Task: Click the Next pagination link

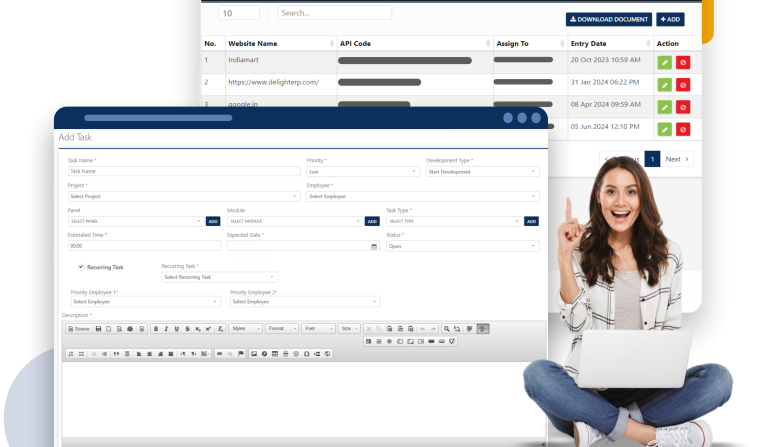Action: (677, 159)
